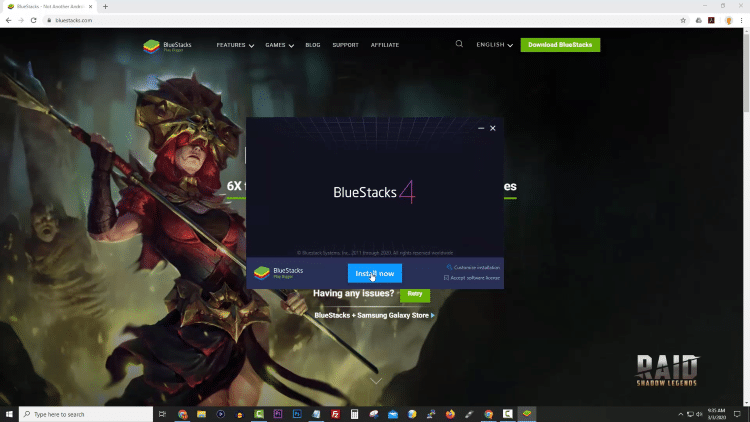
Task: Minimize the BlueStacks installer dialog
Action: [x=481, y=128]
